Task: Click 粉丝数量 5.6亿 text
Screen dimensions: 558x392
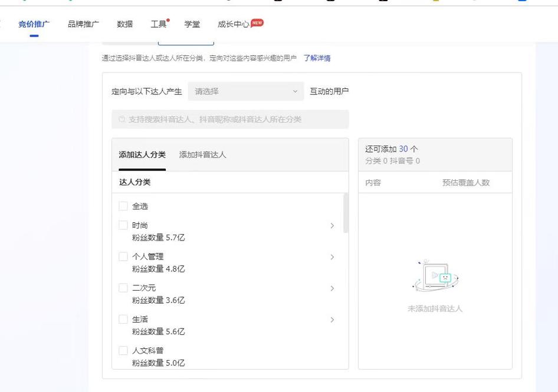Action: click(x=158, y=331)
